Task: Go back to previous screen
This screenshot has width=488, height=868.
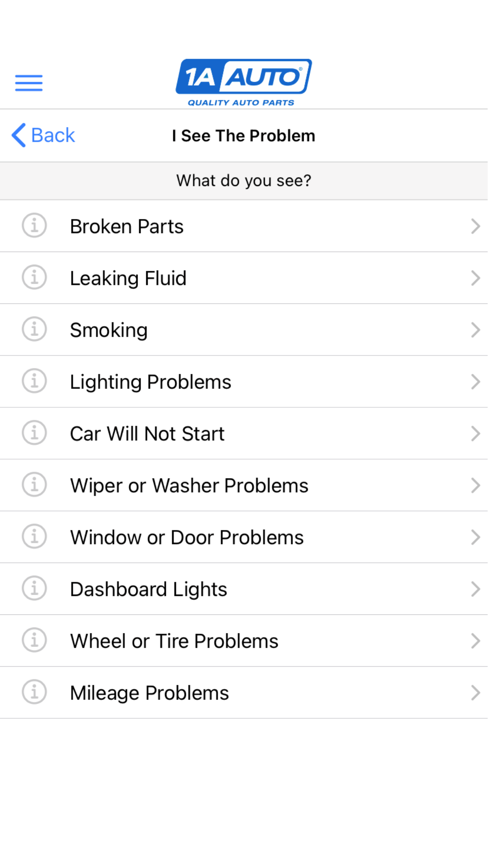Action: coord(43,135)
